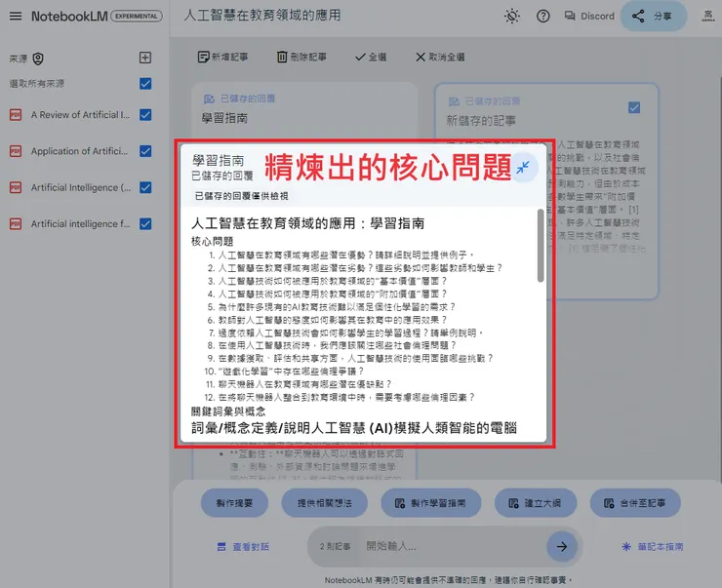This screenshot has height=588, width=722.
Task: Click the PDF icon of 'Artificial Intelligence (...'
Action: (x=16, y=187)
